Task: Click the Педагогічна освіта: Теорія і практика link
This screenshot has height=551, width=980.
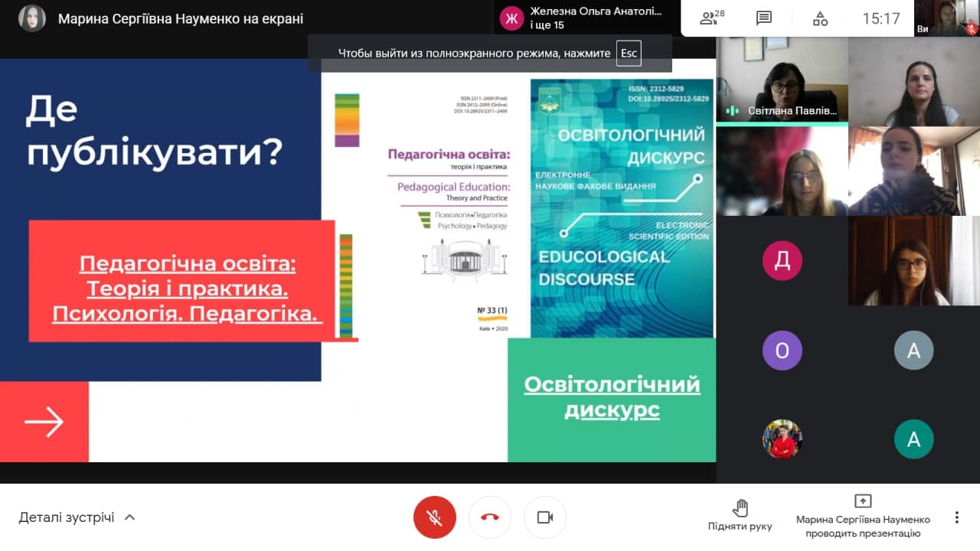Action: click(187, 289)
